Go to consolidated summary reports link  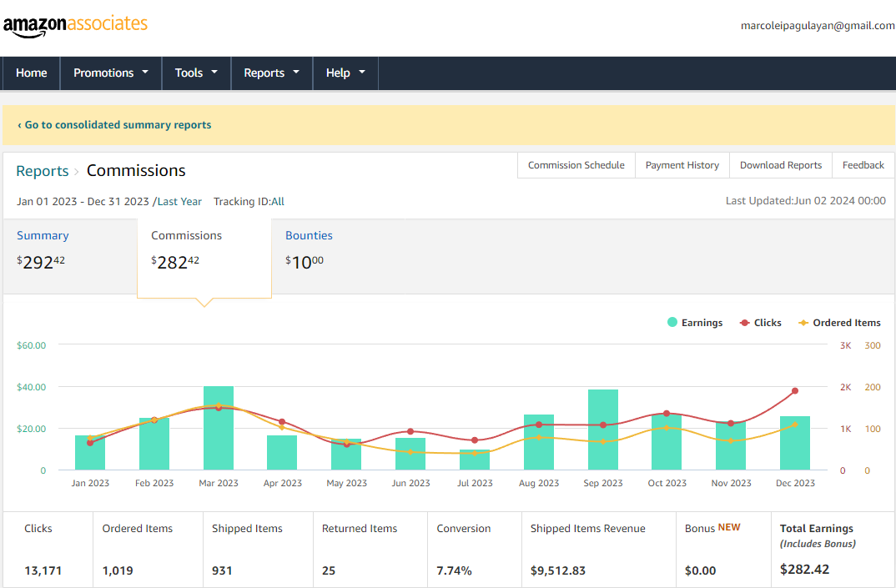click(114, 124)
